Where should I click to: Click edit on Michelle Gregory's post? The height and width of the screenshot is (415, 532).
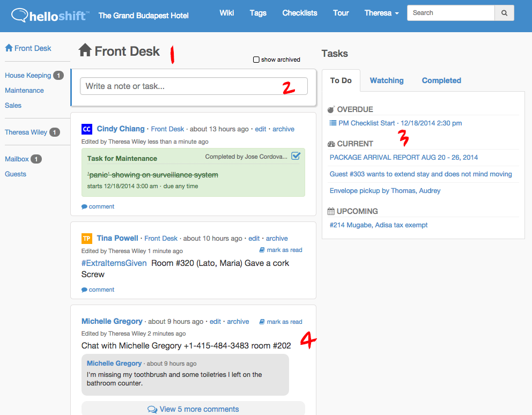(215, 321)
